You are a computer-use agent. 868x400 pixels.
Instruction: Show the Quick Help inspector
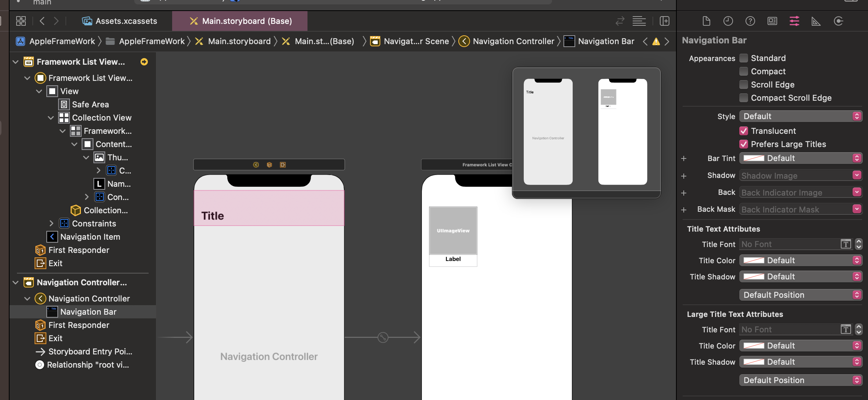750,21
